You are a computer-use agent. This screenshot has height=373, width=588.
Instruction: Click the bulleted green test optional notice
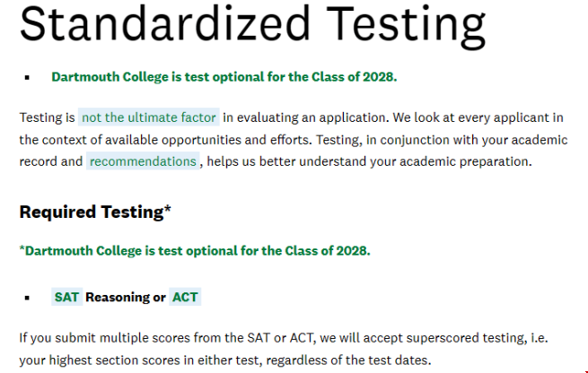point(224,77)
